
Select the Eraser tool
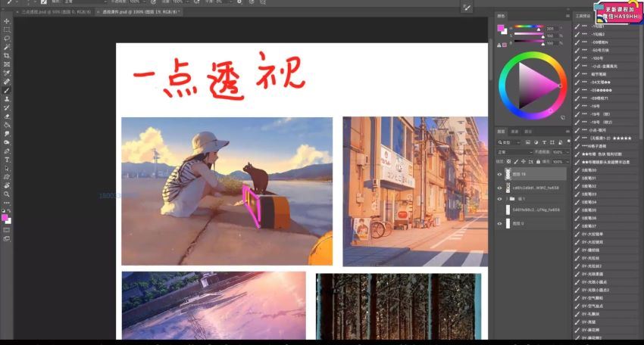click(x=7, y=116)
